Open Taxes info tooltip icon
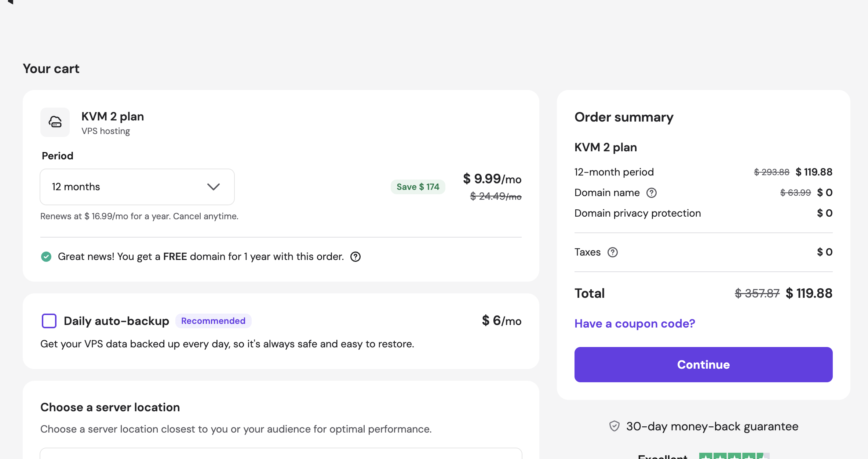 (613, 252)
